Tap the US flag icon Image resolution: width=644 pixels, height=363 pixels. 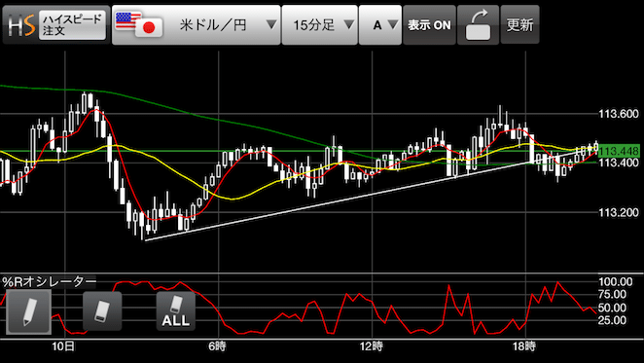pyautogui.click(x=127, y=20)
